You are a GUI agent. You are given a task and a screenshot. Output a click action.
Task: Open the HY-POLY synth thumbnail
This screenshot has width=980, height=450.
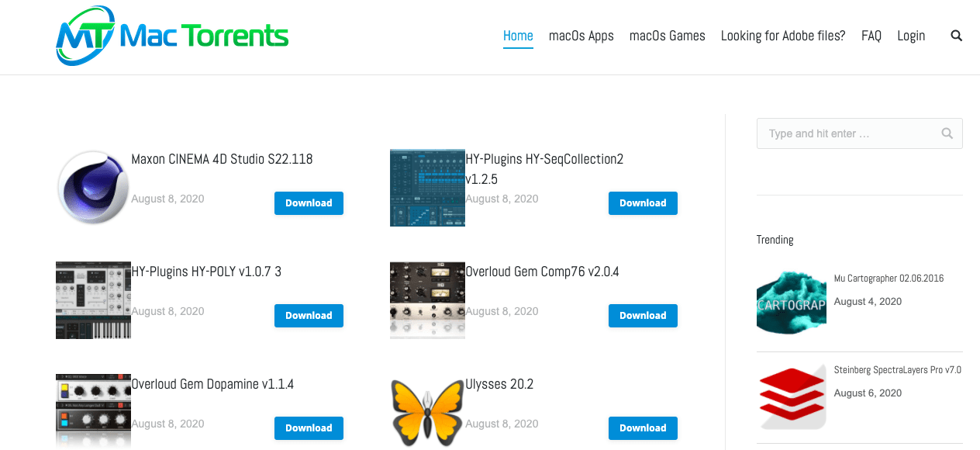[93, 299]
